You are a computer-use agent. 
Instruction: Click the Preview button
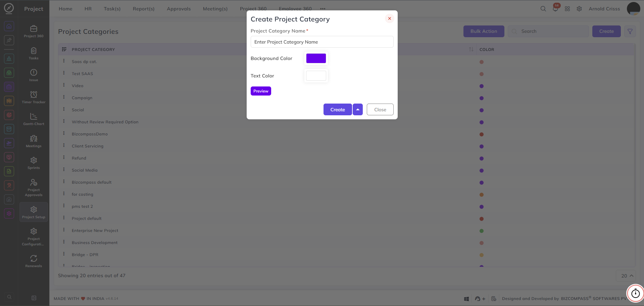point(261,91)
